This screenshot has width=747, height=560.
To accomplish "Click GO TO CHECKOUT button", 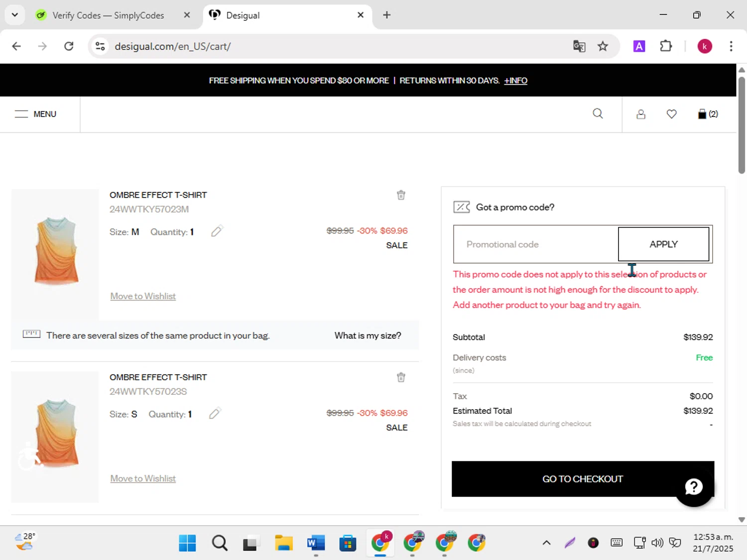I will 583,479.
